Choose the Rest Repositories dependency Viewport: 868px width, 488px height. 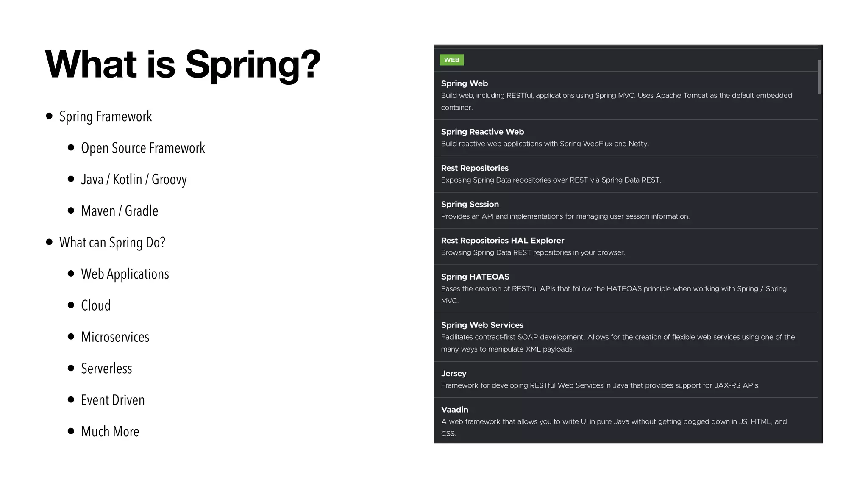pyautogui.click(x=474, y=168)
